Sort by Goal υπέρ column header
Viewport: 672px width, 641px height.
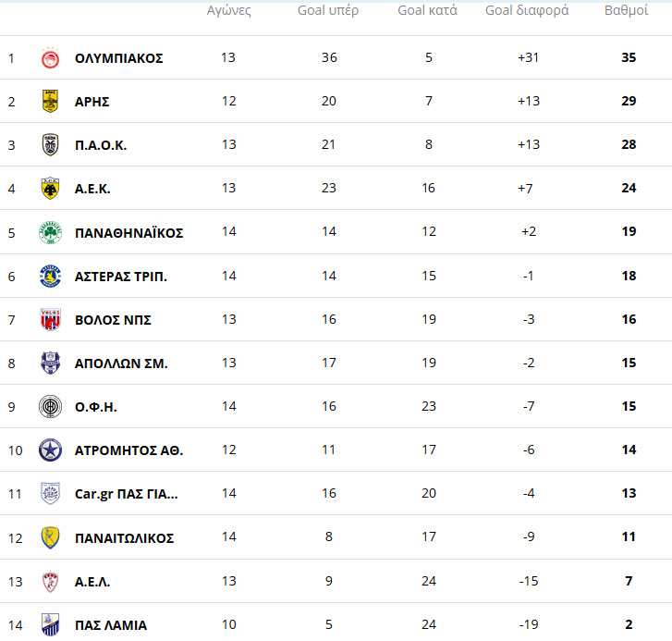click(328, 10)
